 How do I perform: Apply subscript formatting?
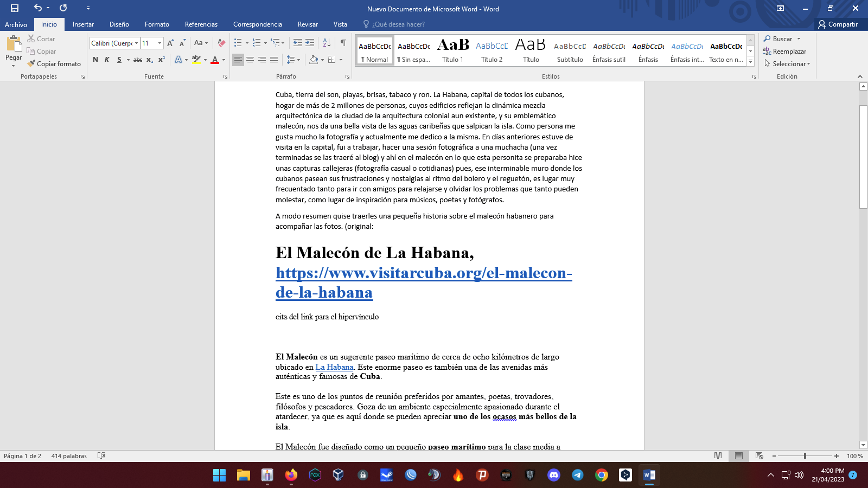point(150,60)
